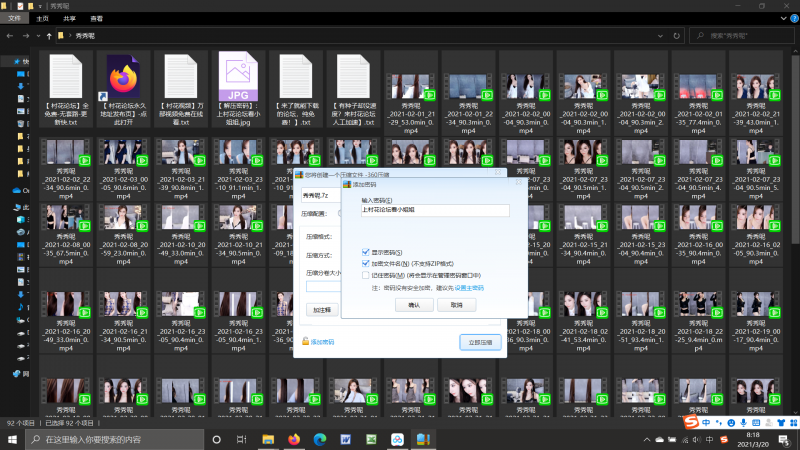The height and width of the screenshot is (450, 800).
Task: Click the Explorer back navigation arrow
Action: click(8, 35)
